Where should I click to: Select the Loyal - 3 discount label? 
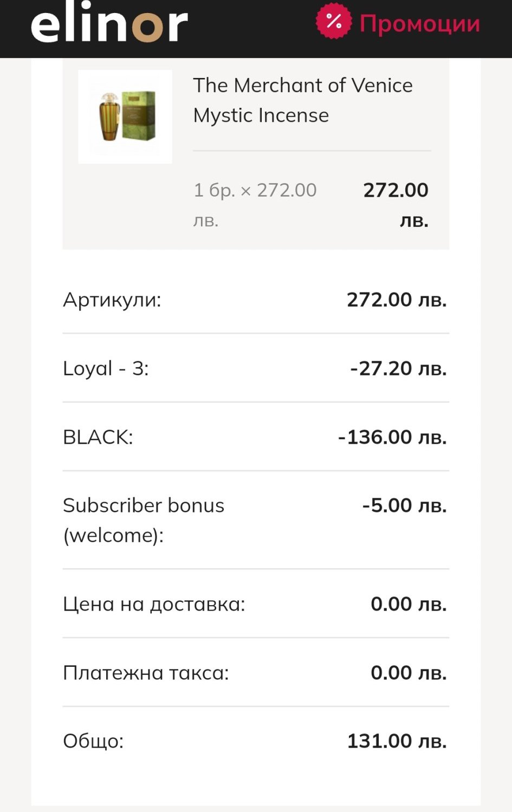(106, 368)
